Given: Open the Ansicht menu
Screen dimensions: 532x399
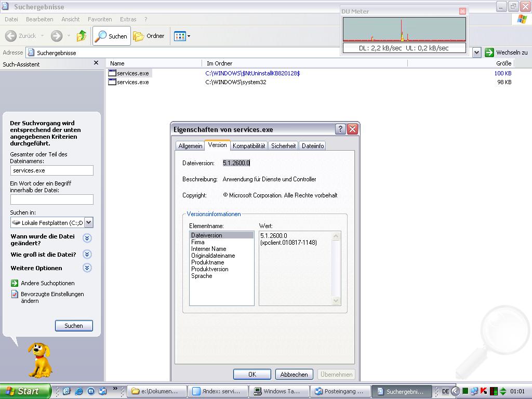Looking at the screenshot, I should 71,19.
